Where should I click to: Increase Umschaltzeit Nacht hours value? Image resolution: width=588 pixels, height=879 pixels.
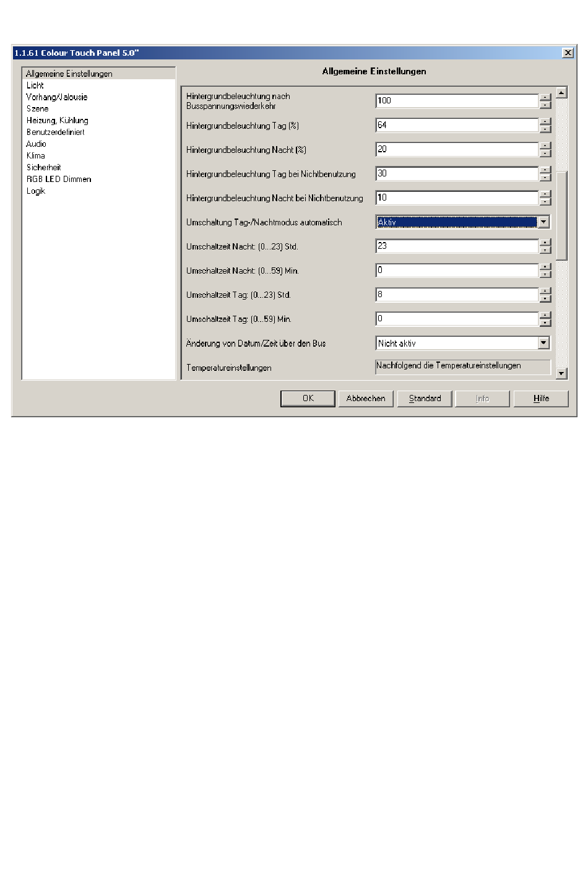click(x=545, y=242)
